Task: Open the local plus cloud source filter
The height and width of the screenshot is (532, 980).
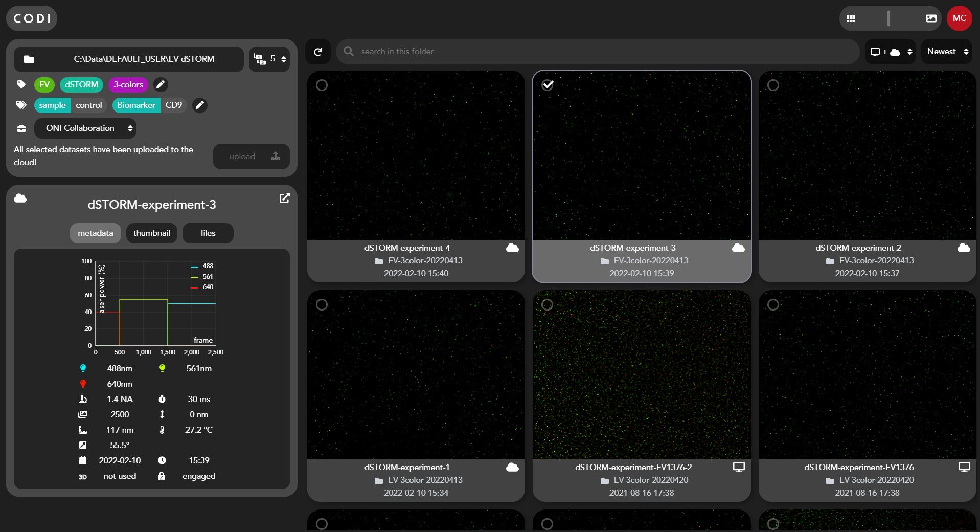Action: coord(891,52)
